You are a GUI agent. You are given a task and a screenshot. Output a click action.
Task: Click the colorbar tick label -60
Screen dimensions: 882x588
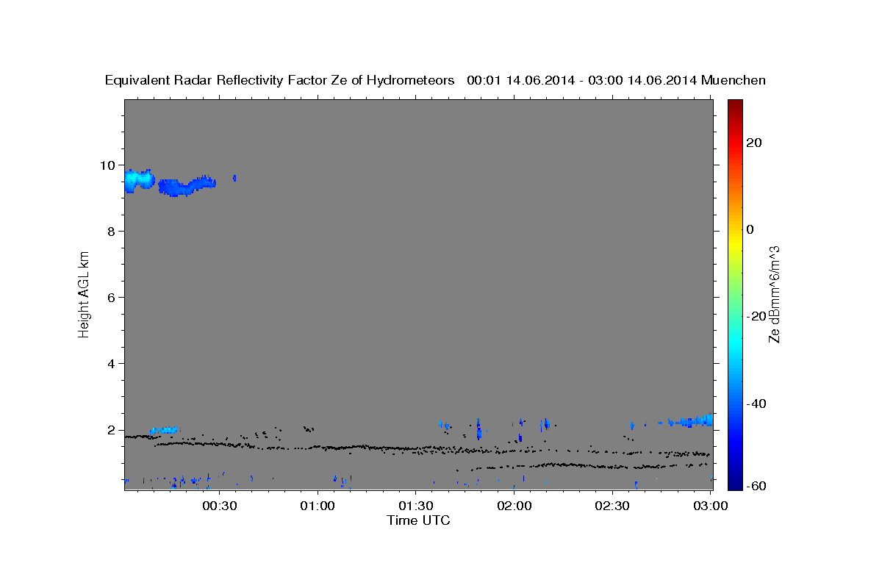756,485
